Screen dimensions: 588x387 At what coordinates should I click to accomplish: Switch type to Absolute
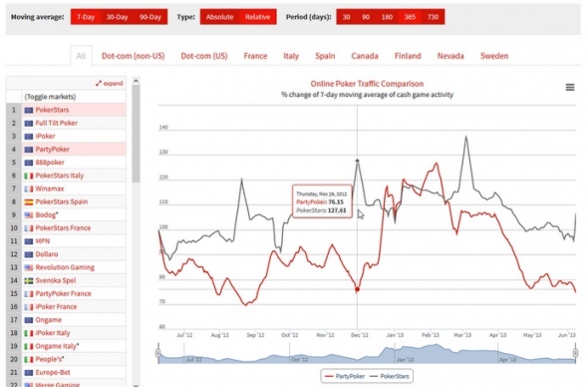[x=219, y=17]
